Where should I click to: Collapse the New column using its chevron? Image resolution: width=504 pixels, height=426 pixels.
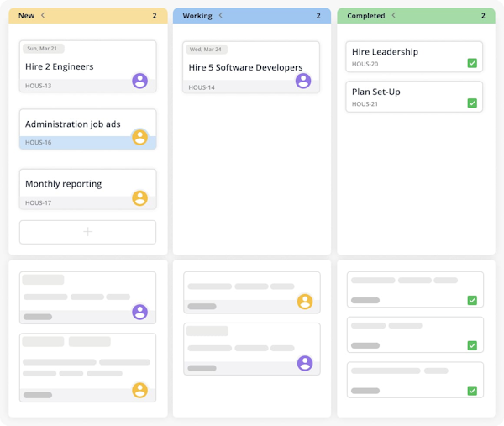coord(43,15)
